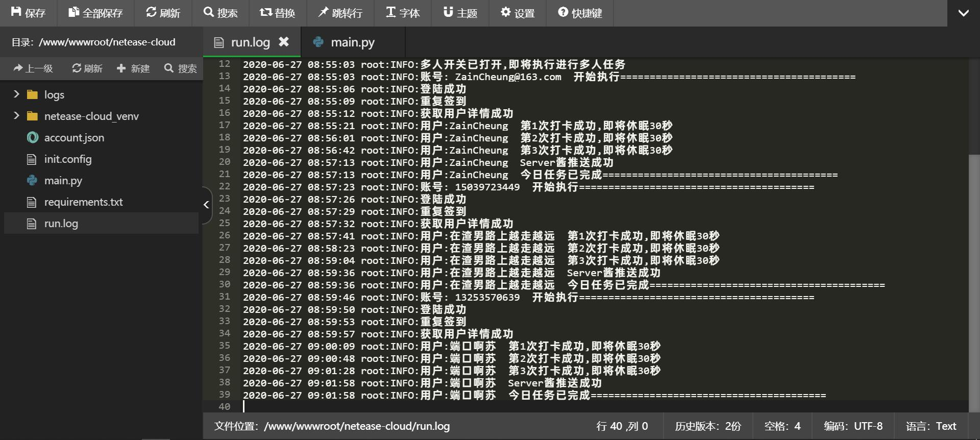Viewport: 980px width, 440px height.
Task: Create new item (新建) in sidebar
Action: coord(133,68)
